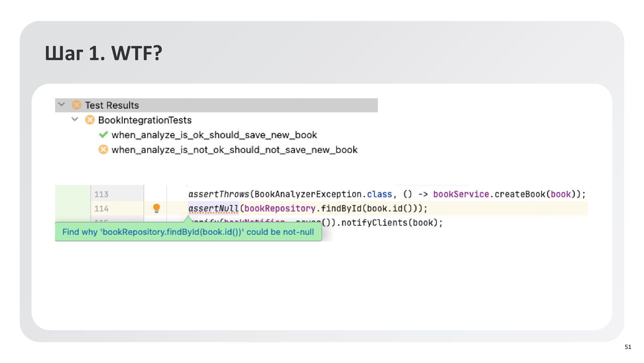Click line number 114 in gutter
This screenshot has height=363, width=644.
[x=101, y=209]
